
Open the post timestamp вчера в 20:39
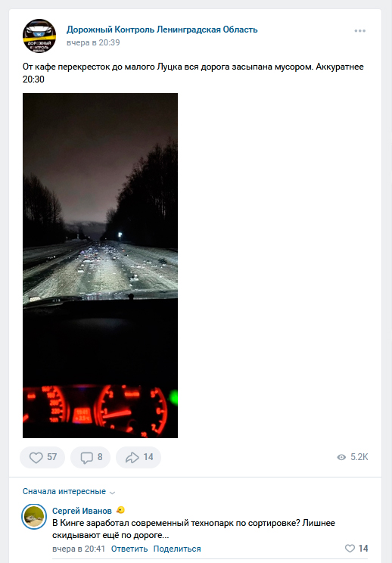(x=93, y=42)
